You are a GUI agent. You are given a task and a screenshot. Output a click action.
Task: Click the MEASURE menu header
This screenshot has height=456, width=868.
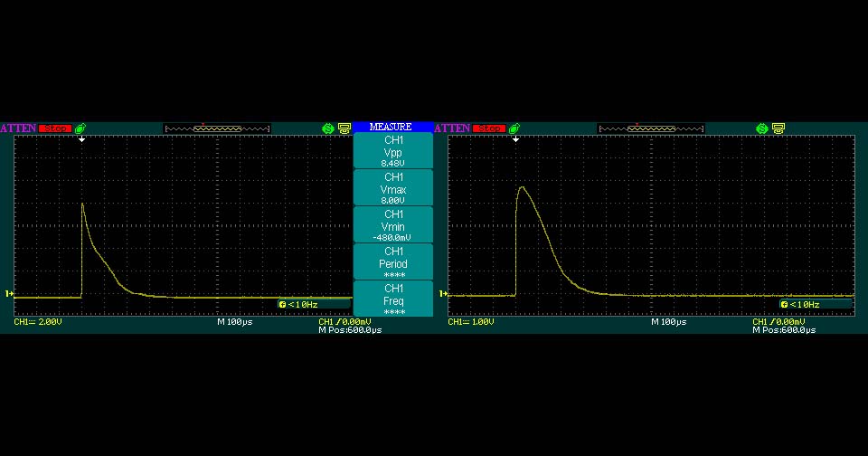(x=392, y=127)
